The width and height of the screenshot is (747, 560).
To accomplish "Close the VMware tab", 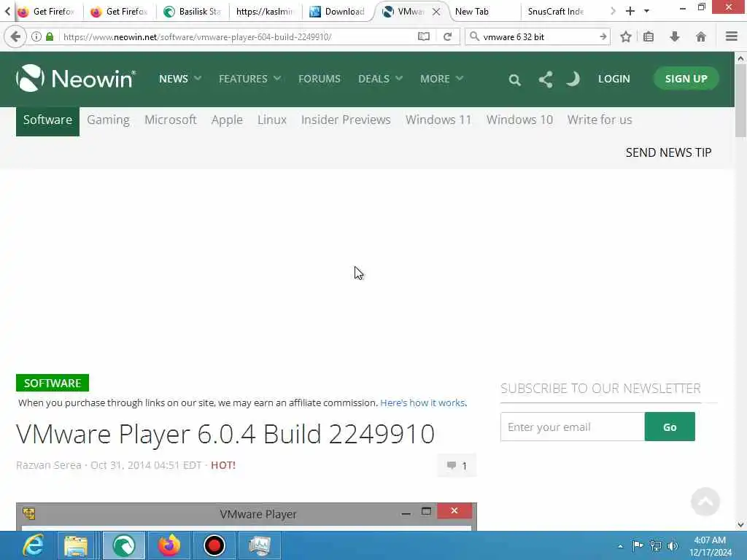I will [x=436, y=12].
